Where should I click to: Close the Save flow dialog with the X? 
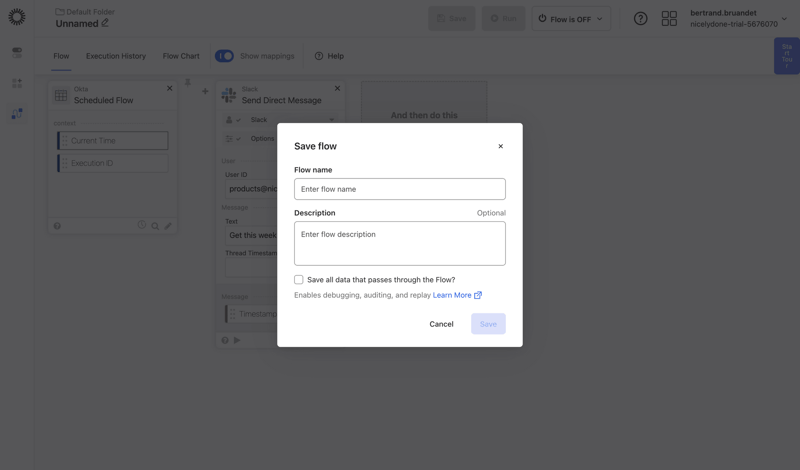point(501,146)
